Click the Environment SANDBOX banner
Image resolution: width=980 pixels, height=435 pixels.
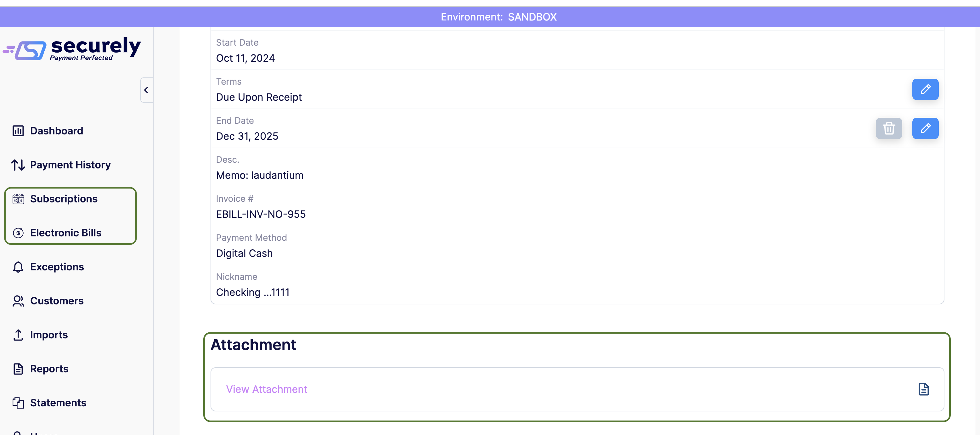(498, 17)
